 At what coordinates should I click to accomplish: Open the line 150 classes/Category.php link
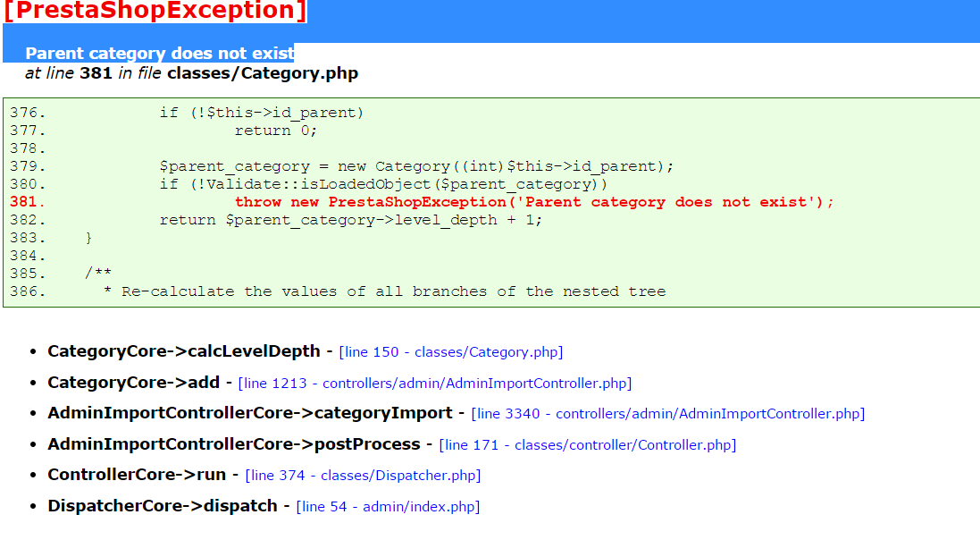[450, 351]
